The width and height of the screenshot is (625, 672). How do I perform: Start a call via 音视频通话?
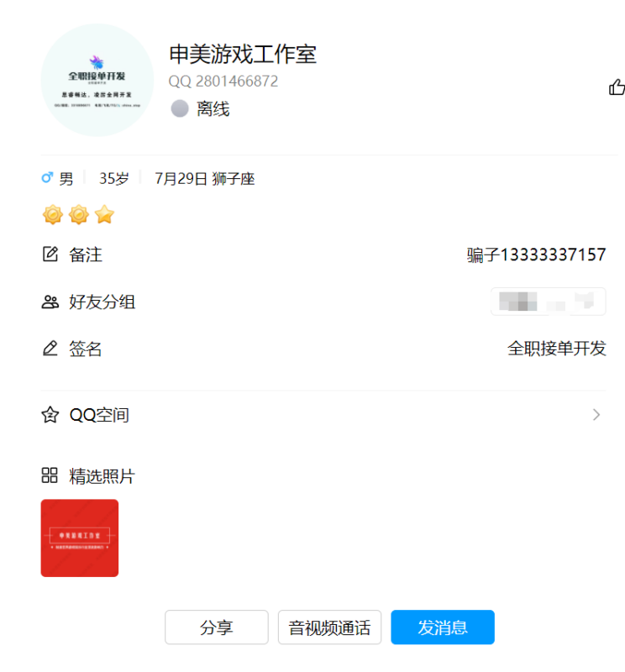click(329, 627)
